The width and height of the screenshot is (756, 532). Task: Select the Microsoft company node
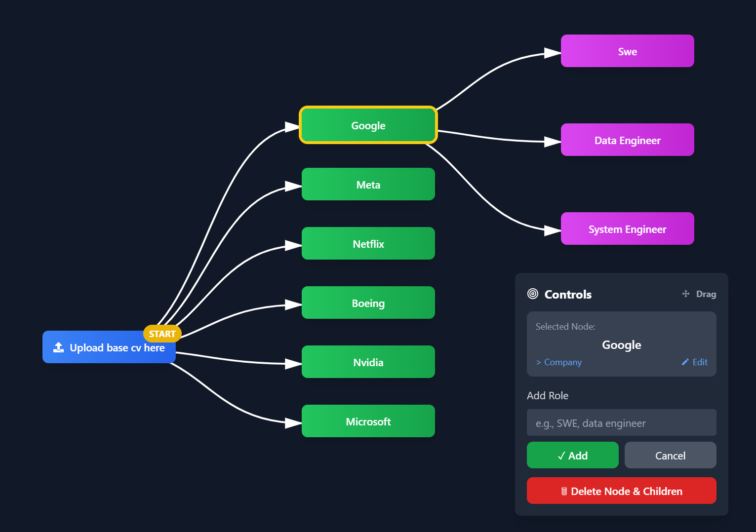(x=368, y=421)
